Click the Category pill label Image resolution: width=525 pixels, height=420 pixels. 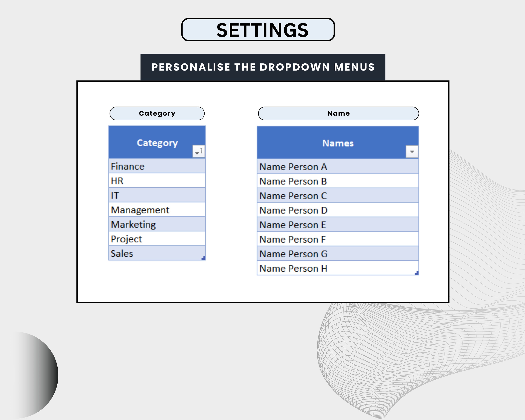click(x=157, y=113)
